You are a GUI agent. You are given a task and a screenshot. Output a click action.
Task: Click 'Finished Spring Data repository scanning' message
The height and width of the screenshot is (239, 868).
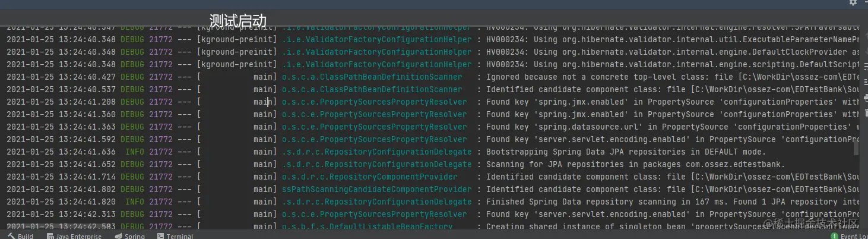tap(673, 202)
